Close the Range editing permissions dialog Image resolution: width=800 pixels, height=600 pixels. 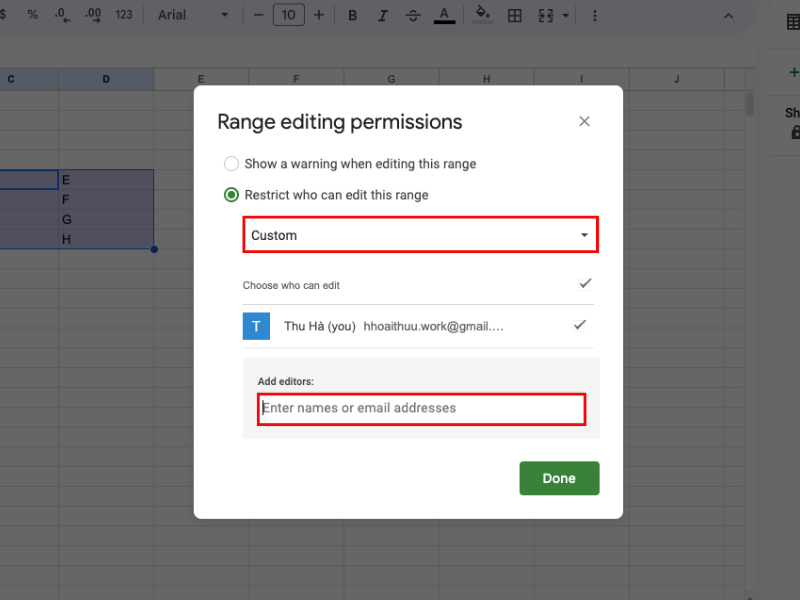point(584,122)
